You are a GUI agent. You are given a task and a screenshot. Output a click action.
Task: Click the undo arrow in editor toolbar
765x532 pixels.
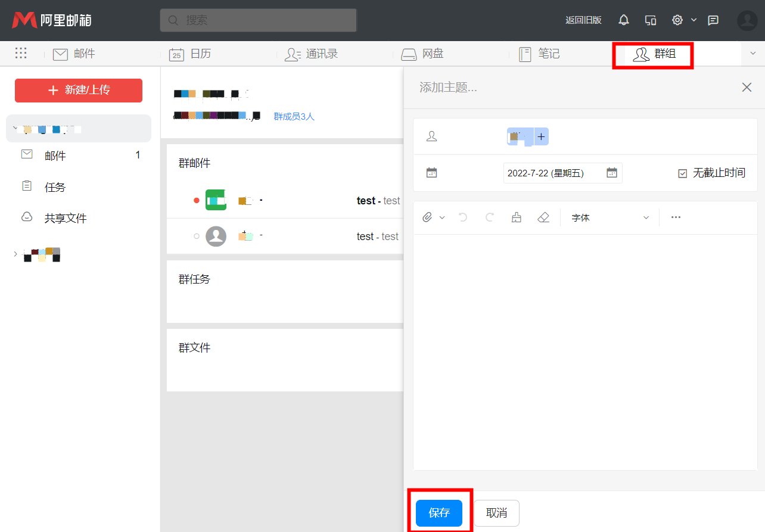tap(463, 217)
